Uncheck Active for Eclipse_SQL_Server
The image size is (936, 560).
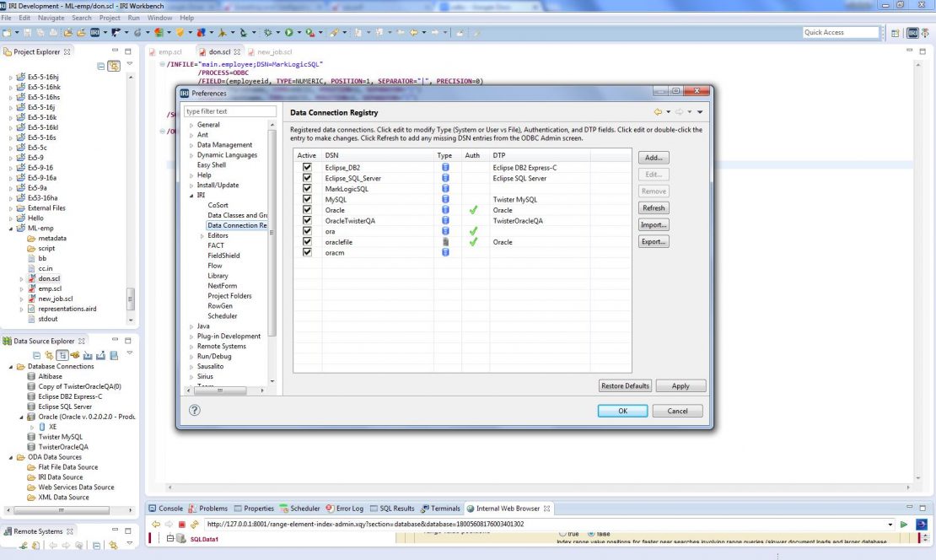click(x=307, y=178)
